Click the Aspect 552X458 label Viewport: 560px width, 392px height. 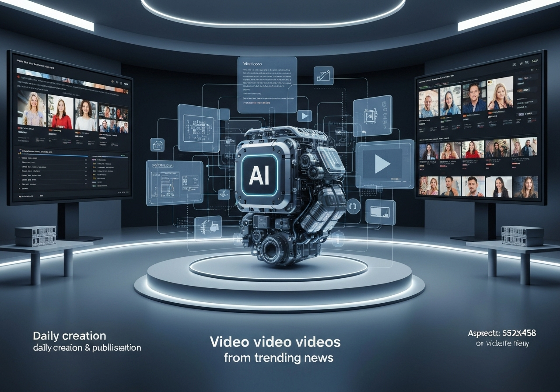pyautogui.click(x=502, y=333)
